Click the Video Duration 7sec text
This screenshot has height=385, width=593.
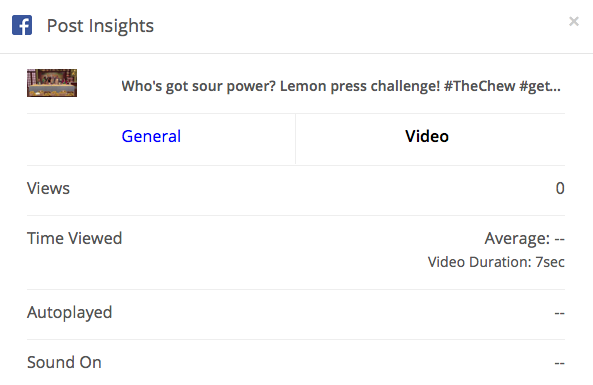pyautogui.click(x=496, y=262)
